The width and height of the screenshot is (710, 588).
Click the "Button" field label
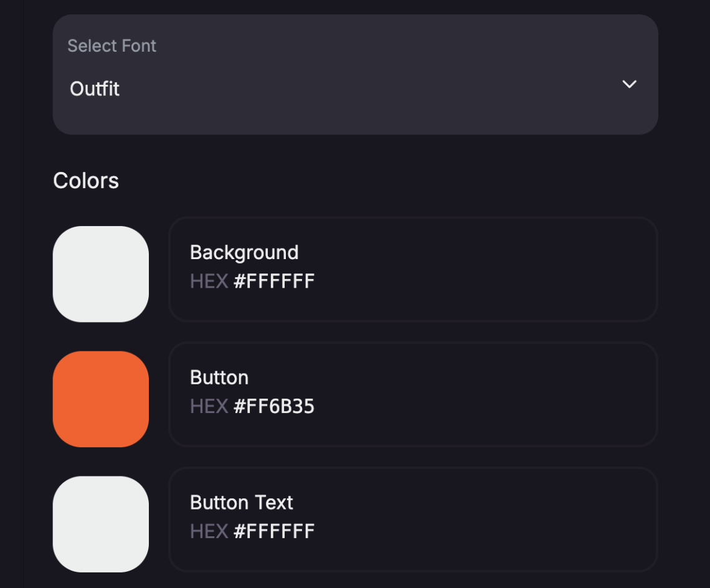pos(219,377)
